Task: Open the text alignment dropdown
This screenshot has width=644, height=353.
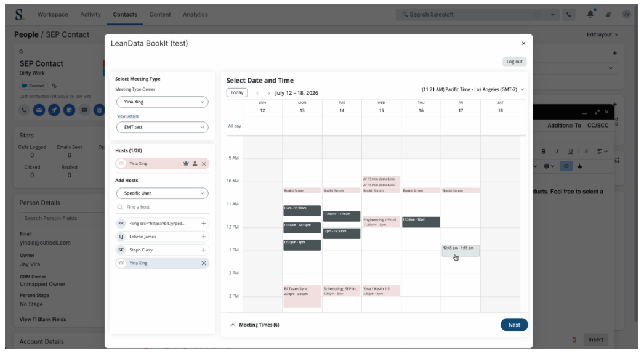Action: click(602, 152)
